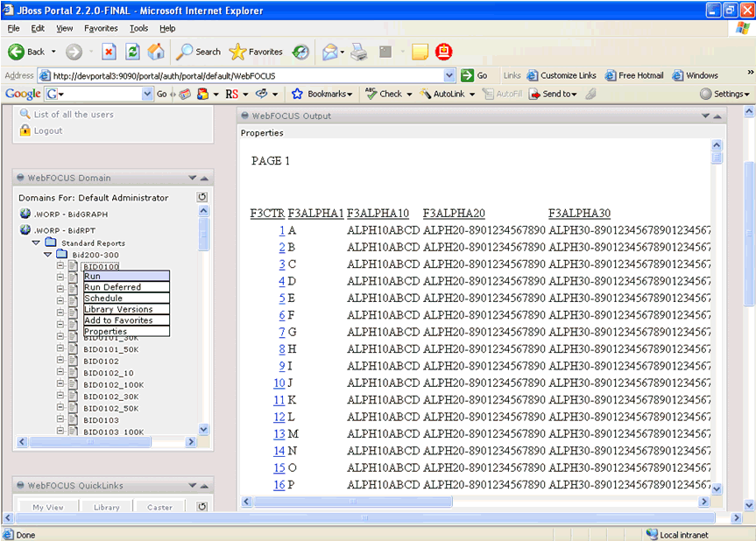The height and width of the screenshot is (541, 756).
Task: Switch to the Library quicklinks tab
Action: (x=107, y=507)
